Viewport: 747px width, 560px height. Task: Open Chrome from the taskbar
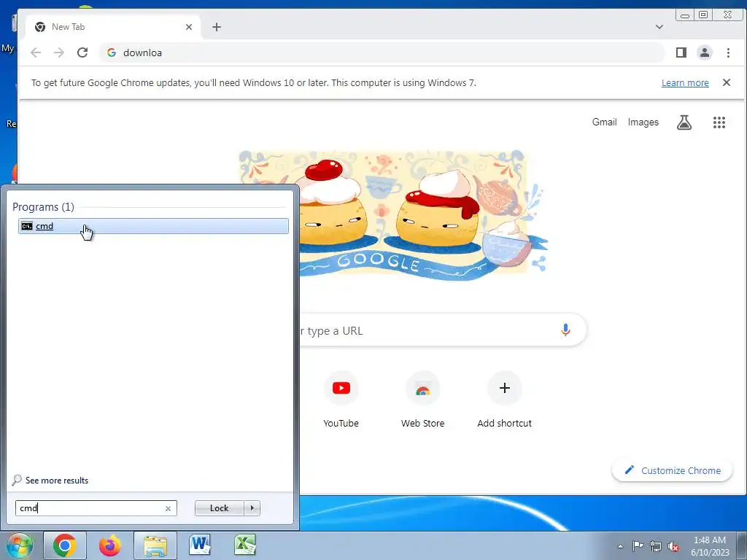point(65,545)
